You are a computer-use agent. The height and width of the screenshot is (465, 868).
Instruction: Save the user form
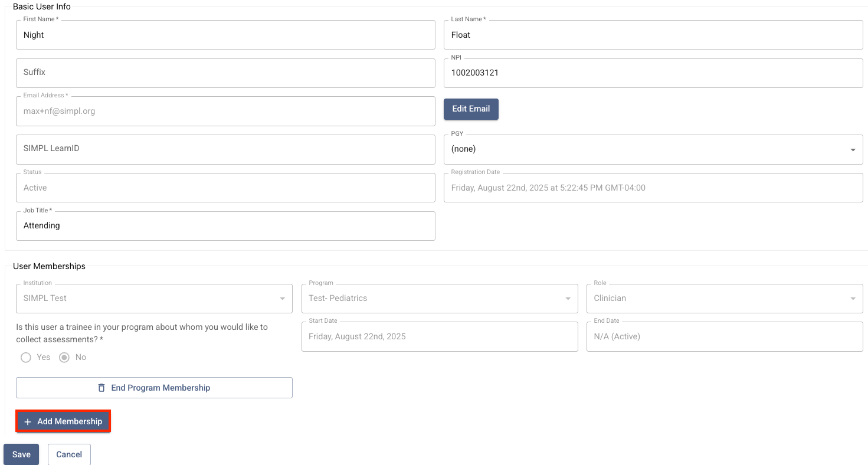[x=21, y=454]
